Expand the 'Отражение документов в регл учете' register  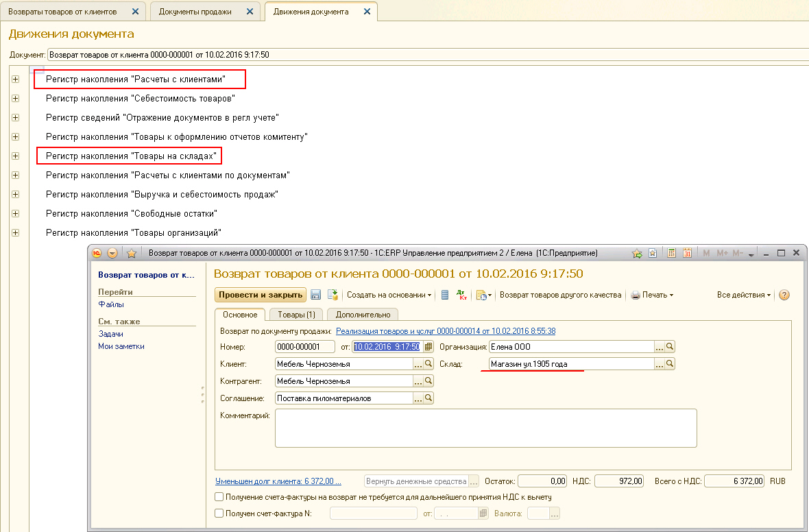tap(16, 118)
